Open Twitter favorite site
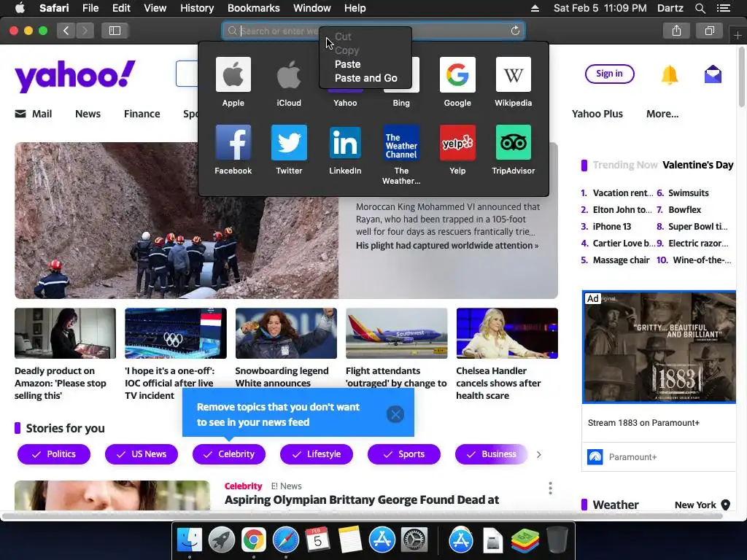Viewport: 747px width, 560px height. (x=289, y=142)
